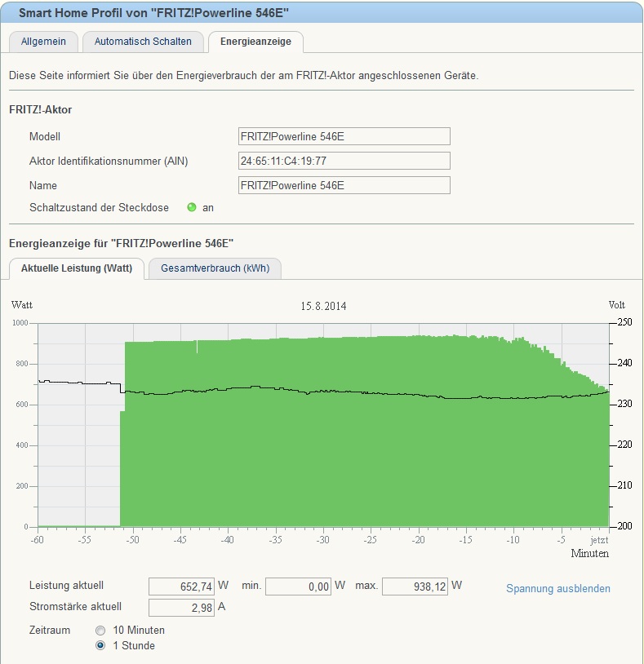
Task: Click the chart date label 15.8.2014
Action: (324, 307)
